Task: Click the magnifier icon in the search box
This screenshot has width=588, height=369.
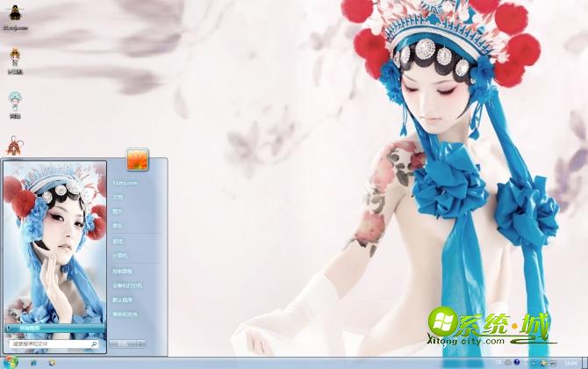Action: coord(94,344)
